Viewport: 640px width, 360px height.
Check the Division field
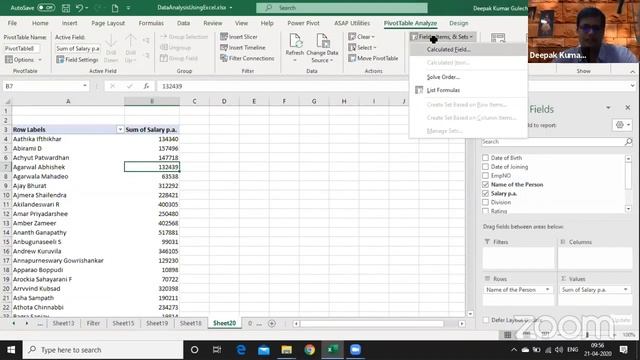click(x=485, y=202)
